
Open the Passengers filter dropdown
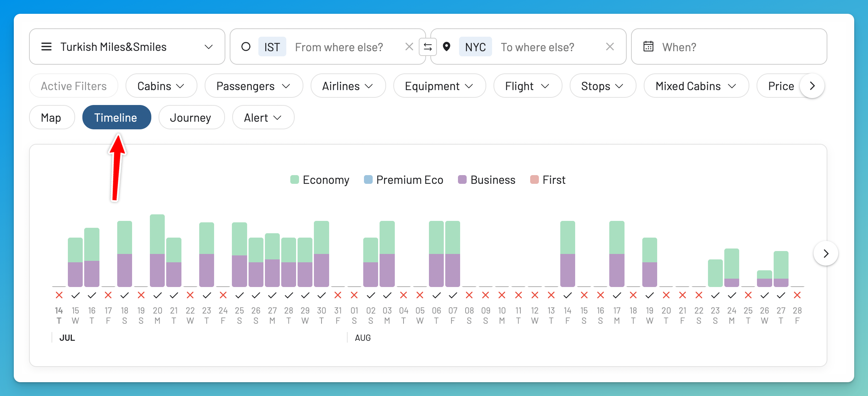(x=254, y=86)
